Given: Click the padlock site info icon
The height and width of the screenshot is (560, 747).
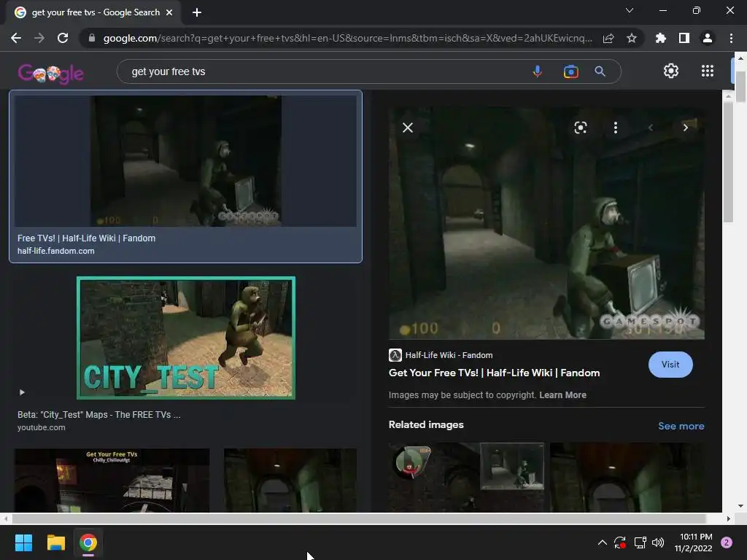Looking at the screenshot, I should [92, 38].
